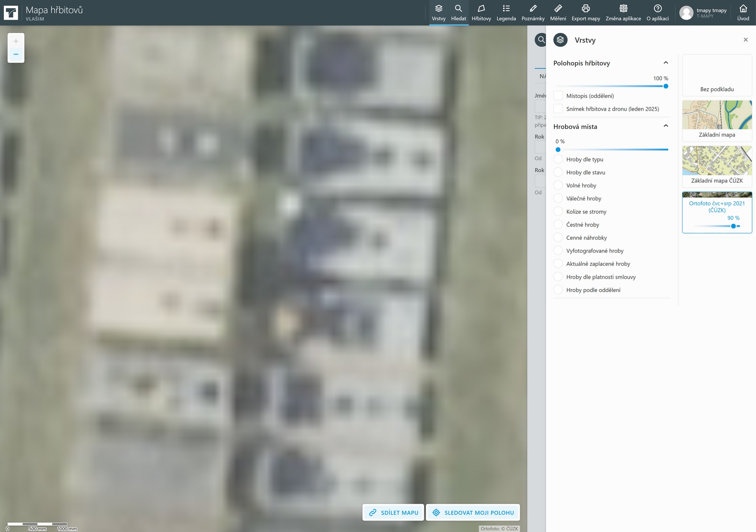
Task: Select Válečné hroby option
Action: pyautogui.click(x=558, y=198)
